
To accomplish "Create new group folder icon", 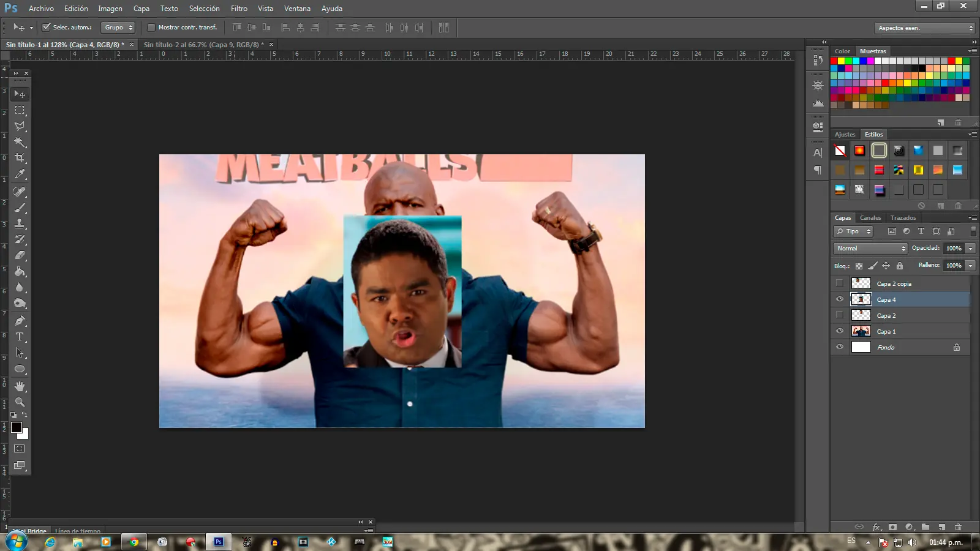I will click(925, 527).
